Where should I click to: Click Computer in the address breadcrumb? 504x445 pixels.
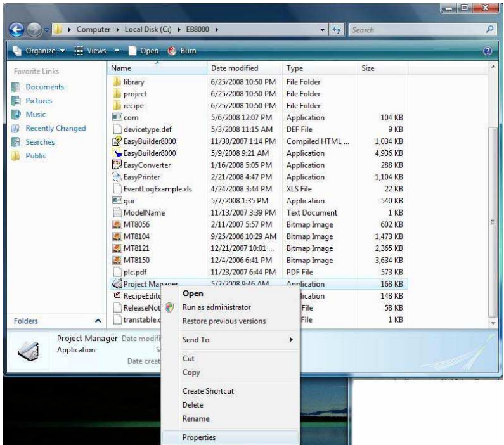click(93, 29)
